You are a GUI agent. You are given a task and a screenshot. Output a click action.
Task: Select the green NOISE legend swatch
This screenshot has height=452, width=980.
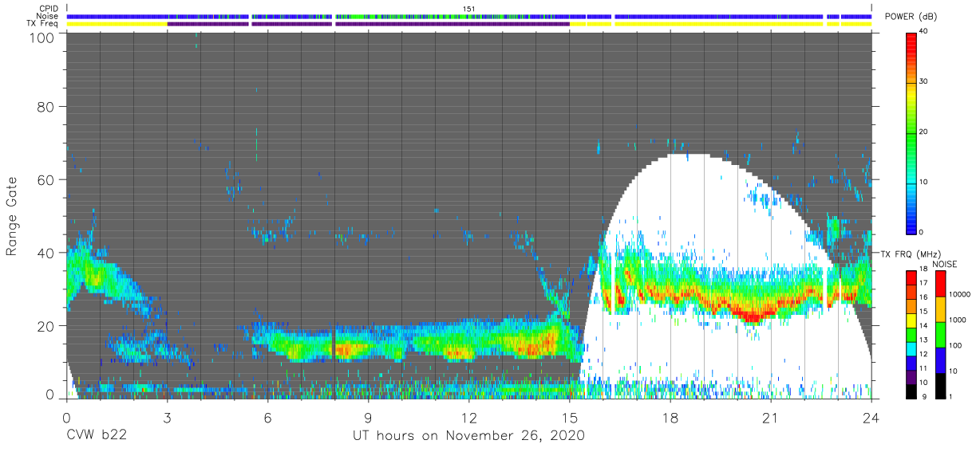(x=942, y=333)
